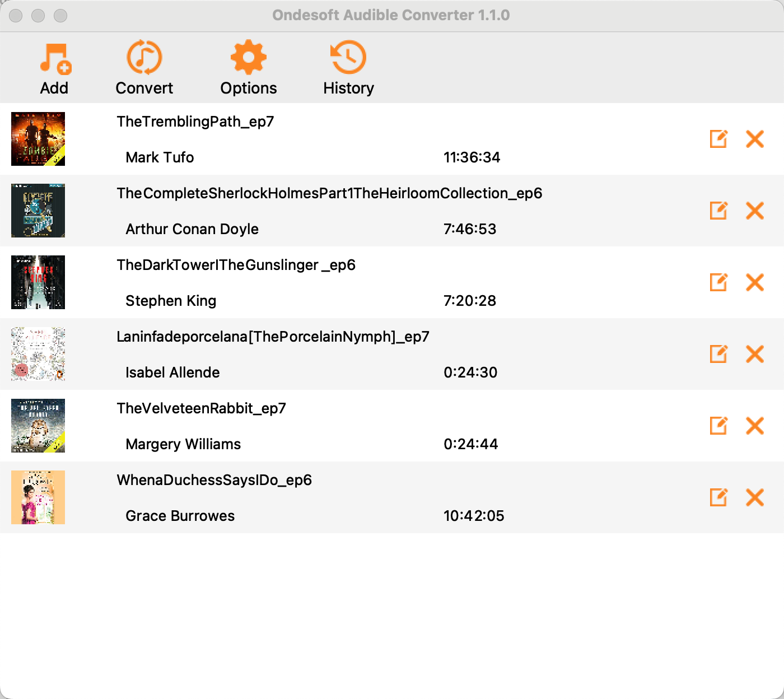
Task: Edit the Isabel Allende audiobook metadata
Action: click(718, 354)
